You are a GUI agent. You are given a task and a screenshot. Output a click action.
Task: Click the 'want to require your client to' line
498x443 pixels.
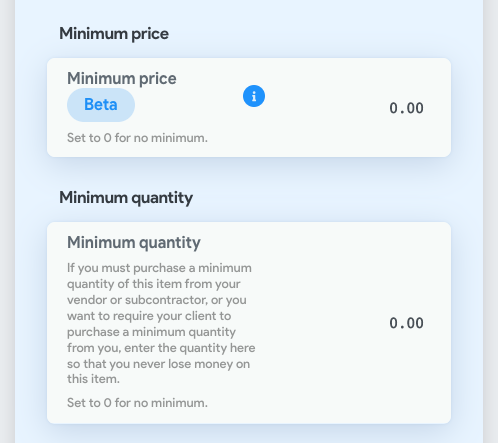click(149, 316)
